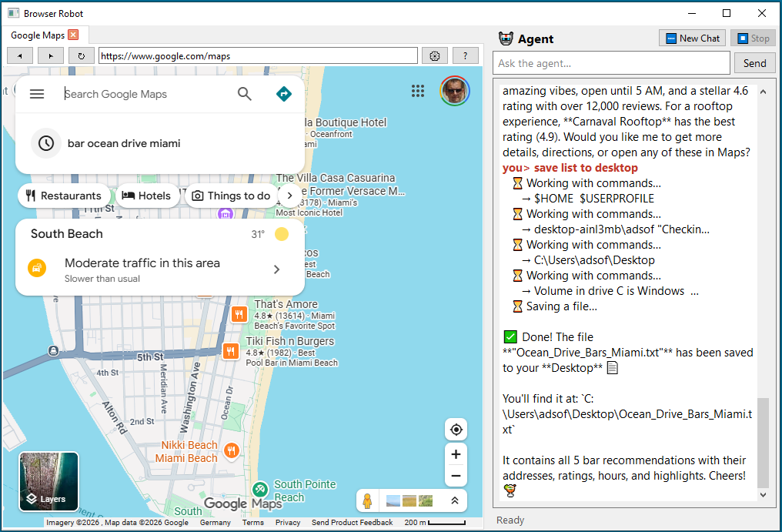Click the file icon after Desktop
This screenshot has width=782, height=532.
(x=613, y=368)
